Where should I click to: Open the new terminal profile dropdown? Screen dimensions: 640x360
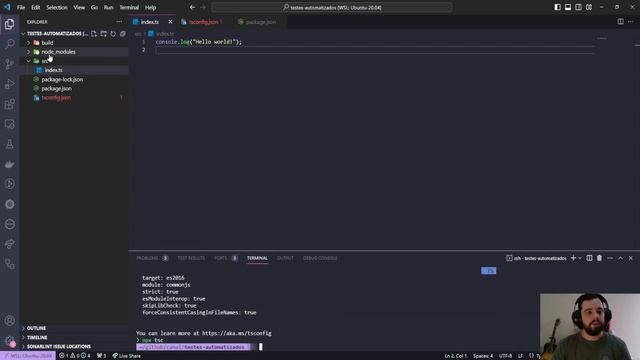coord(580,258)
